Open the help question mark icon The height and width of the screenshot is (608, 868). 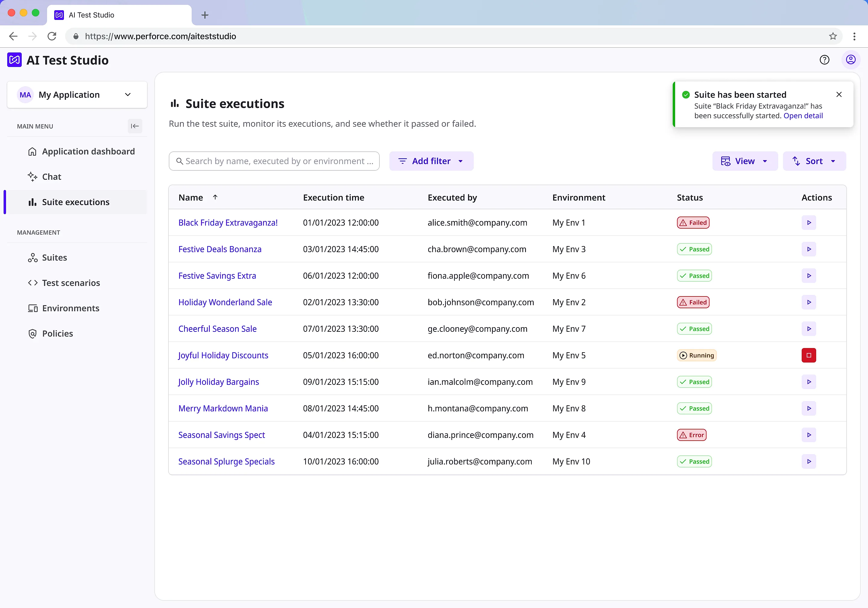coord(824,60)
